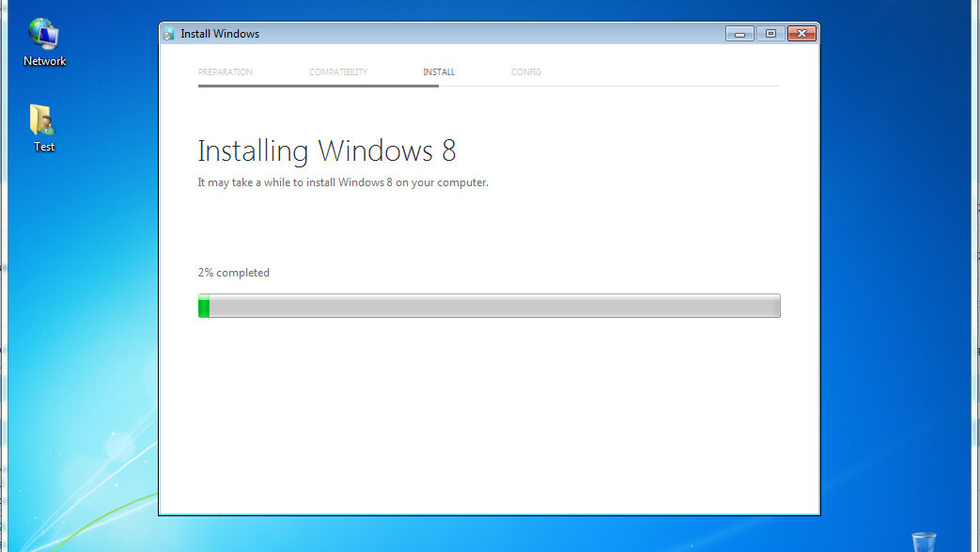Select the PREPARATION step tab
Screen dimensions: 980x552
pyautogui.click(x=225, y=72)
